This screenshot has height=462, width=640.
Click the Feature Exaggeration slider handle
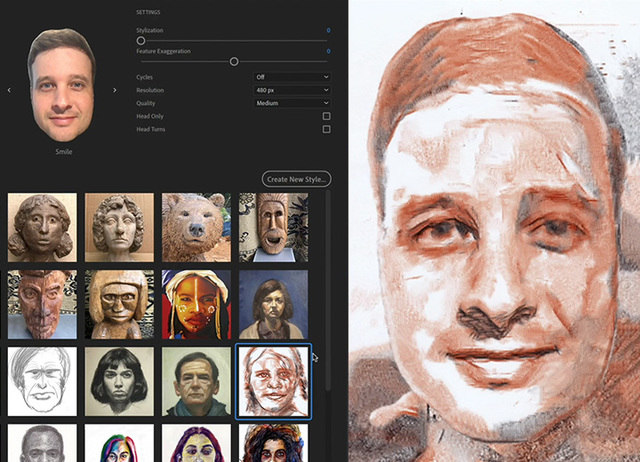click(x=234, y=61)
